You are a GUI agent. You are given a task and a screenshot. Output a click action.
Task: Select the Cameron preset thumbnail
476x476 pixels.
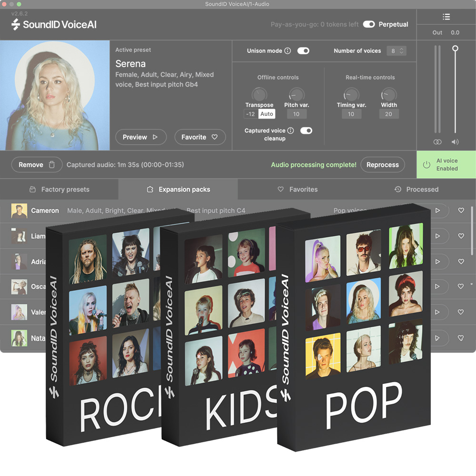(x=19, y=211)
